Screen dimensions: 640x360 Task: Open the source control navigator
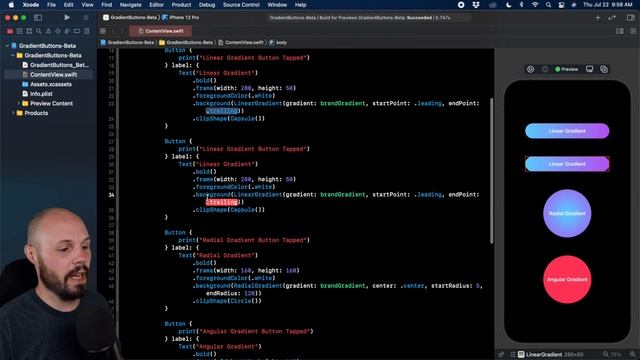pyautogui.click(x=20, y=31)
